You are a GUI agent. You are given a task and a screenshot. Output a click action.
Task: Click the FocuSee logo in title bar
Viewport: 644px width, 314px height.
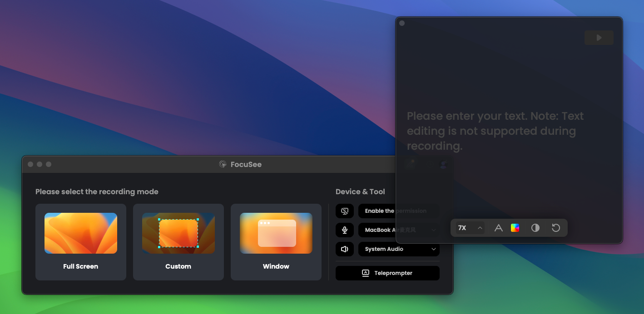[x=223, y=164]
